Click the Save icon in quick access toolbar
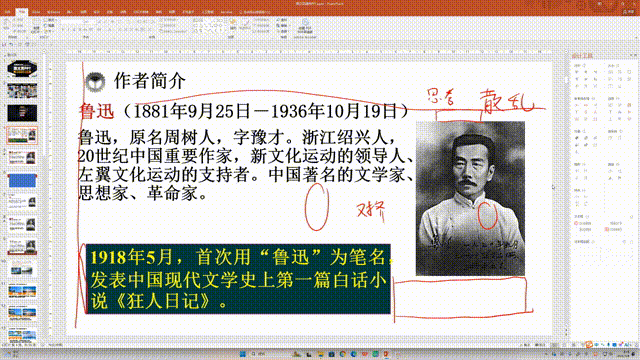640x360 pixels. tap(4, 44)
